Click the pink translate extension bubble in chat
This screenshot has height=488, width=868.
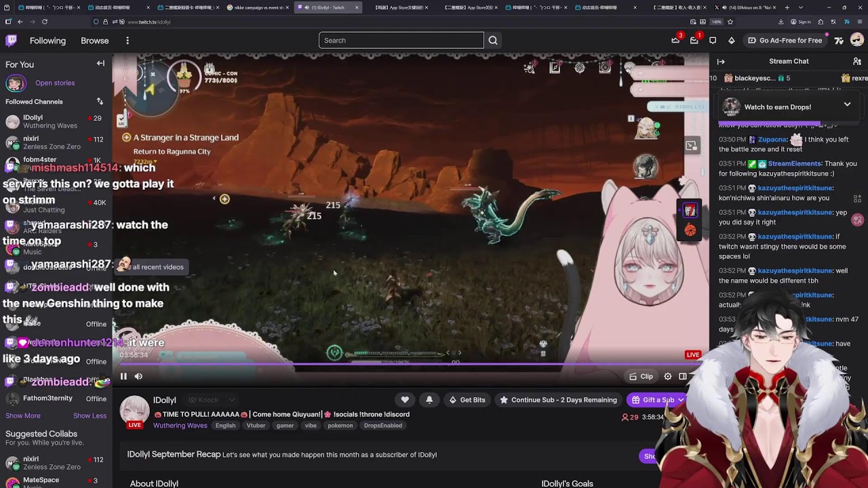click(x=858, y=220)
